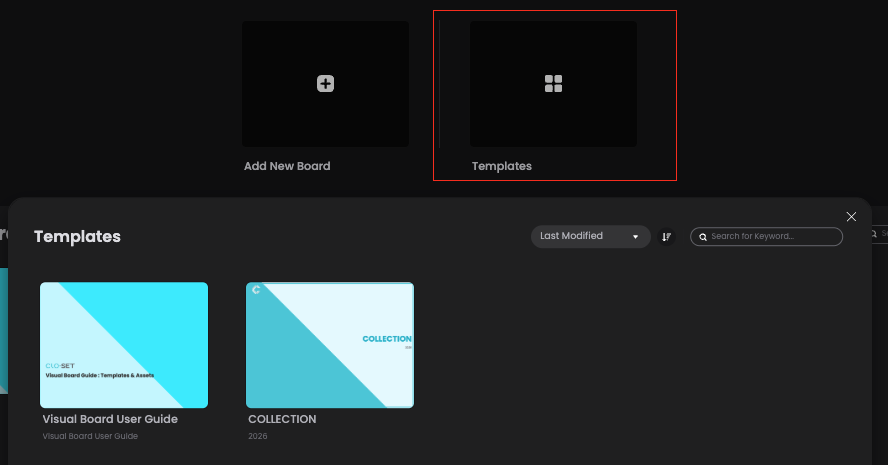Click the Templates label under the grid tile
Image resolution: width=888 pixels, height=465 pixels.
click(502, 166)
